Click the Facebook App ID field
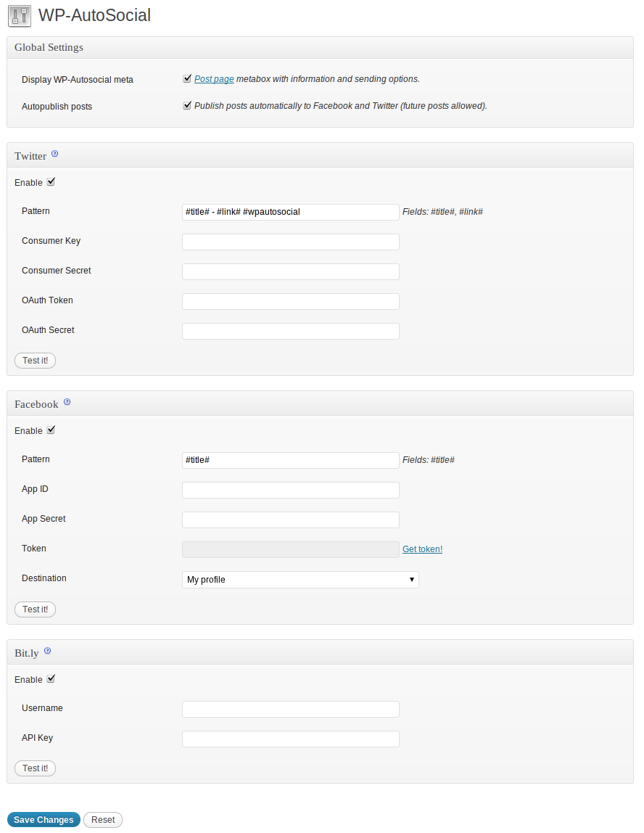 [290, 490]
